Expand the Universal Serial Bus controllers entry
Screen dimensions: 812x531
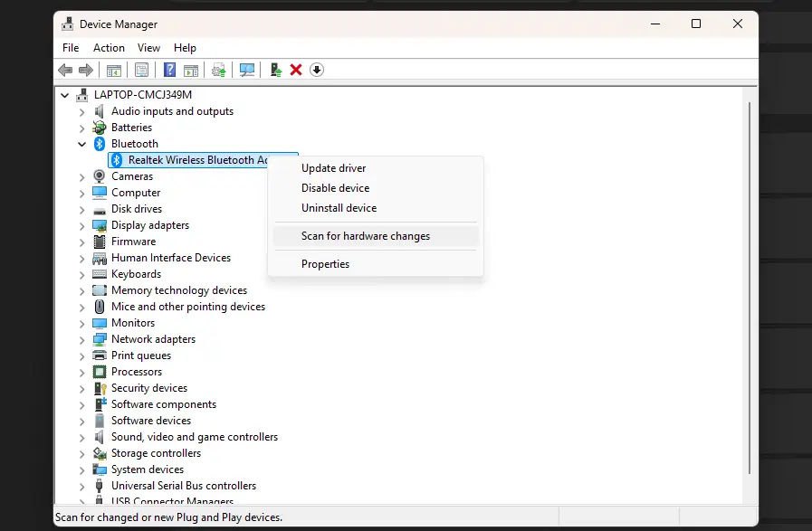click(x=81, y=485)
